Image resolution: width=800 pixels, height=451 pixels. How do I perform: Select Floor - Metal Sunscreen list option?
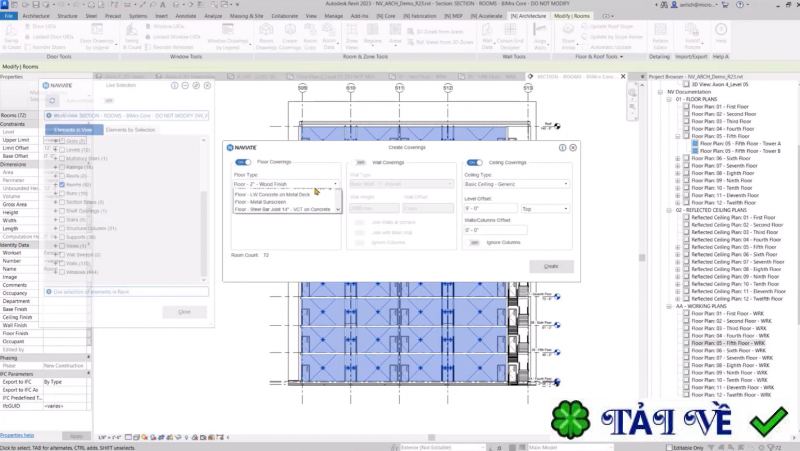(260, 202)
